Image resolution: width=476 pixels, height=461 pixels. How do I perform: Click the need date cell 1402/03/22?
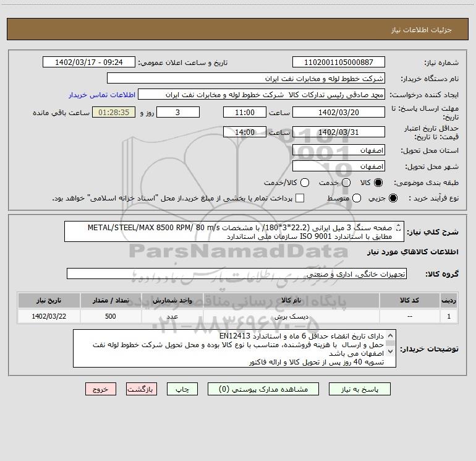(x=49, y=316)
